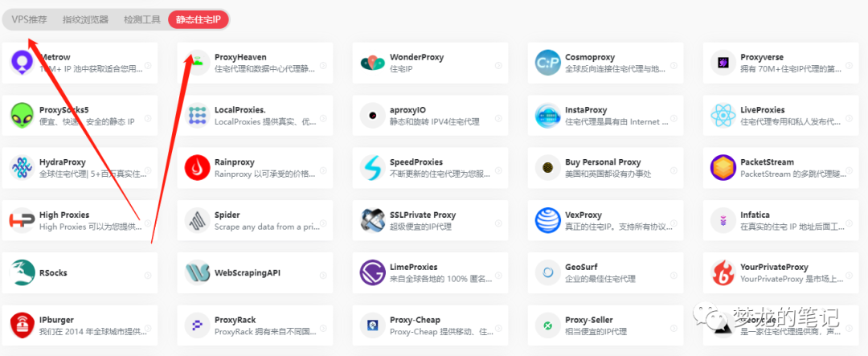Screen dimensions: 868x356
Task: Click the ProxyHeaven logo icon
Action: (198, 63)
